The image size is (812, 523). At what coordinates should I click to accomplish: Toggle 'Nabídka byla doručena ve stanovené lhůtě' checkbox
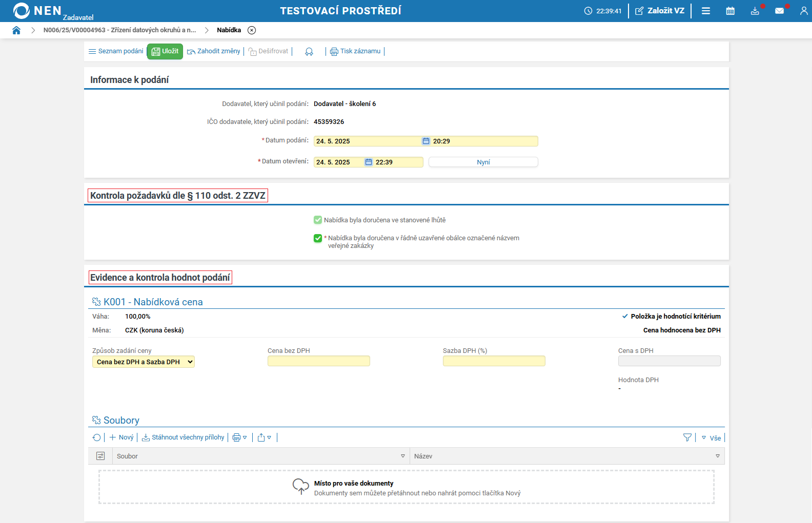[x=318, y=220]
